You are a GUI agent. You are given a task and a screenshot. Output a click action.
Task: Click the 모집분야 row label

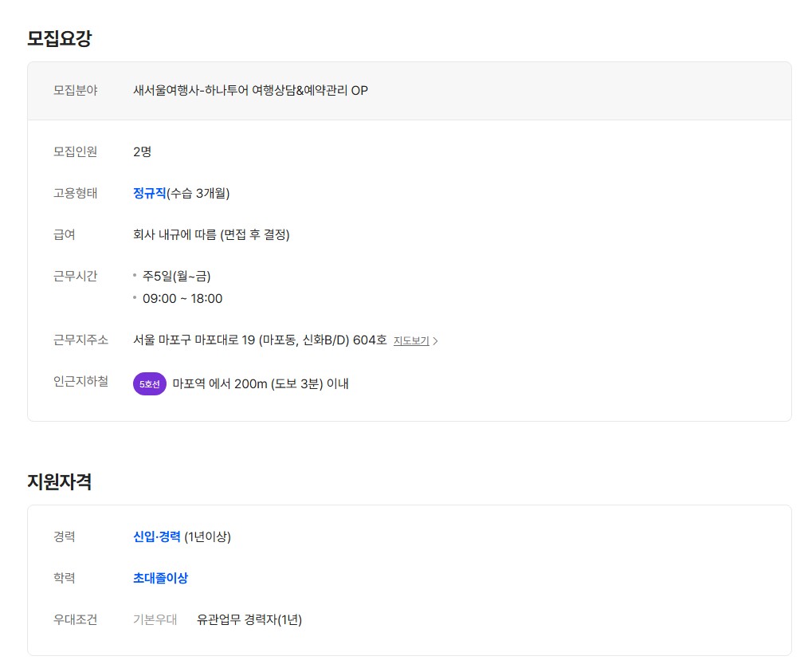pyautogui.click(x=76, y=91)
